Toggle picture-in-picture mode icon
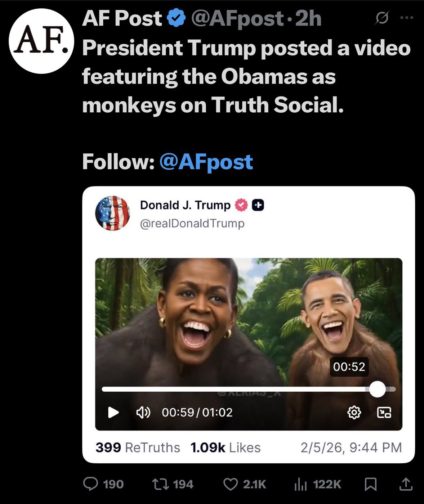 pos(384,412)
